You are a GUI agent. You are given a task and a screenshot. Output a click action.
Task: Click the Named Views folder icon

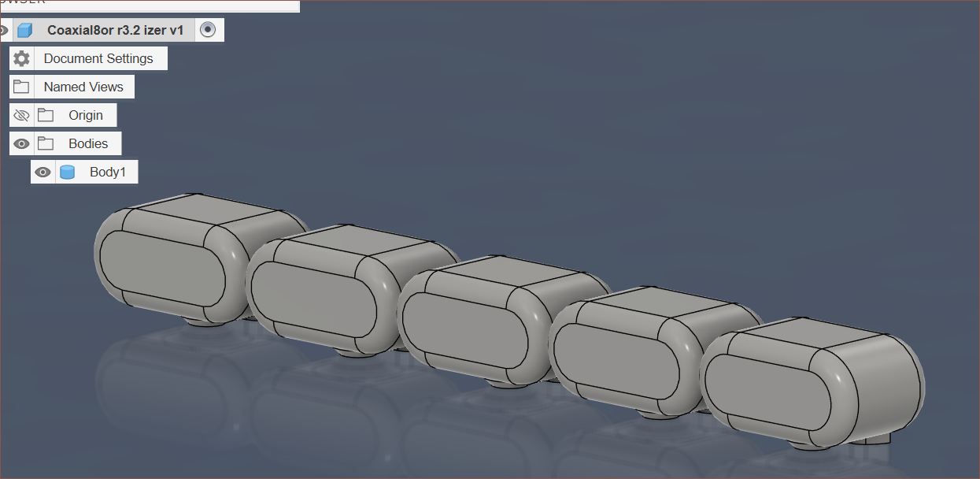click(22, 87)
